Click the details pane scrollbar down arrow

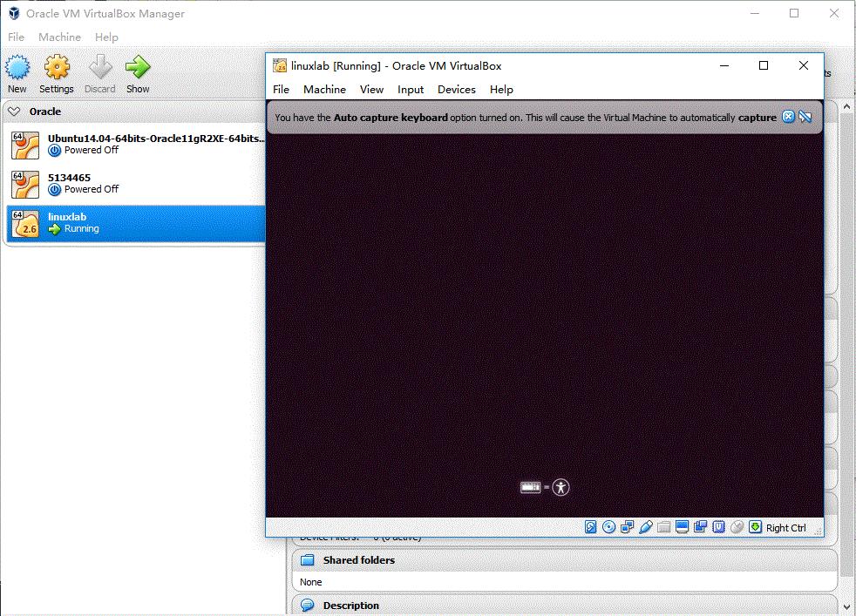click(x=846, y=606)
